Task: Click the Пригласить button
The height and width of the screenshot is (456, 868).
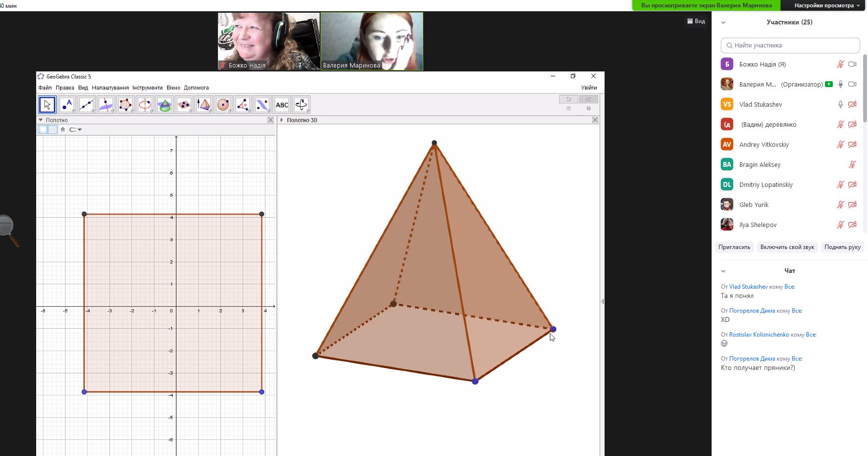Action: (x=734, y=247)
